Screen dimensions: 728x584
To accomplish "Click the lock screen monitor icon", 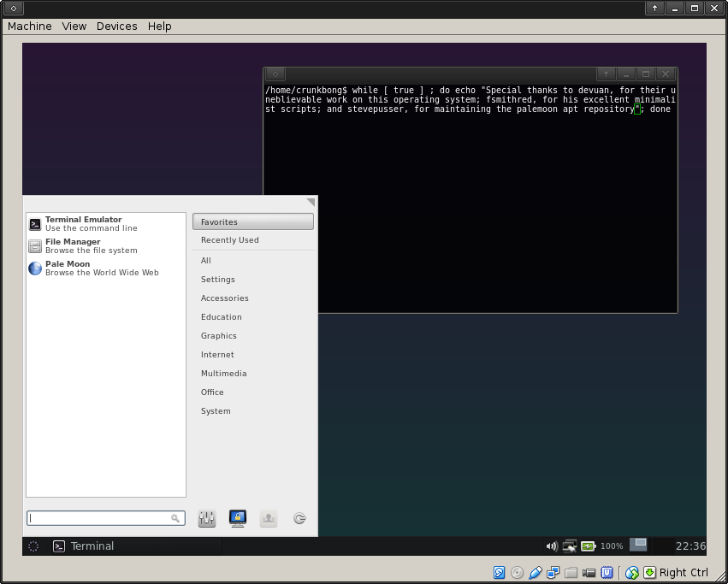I will point(238,518).
